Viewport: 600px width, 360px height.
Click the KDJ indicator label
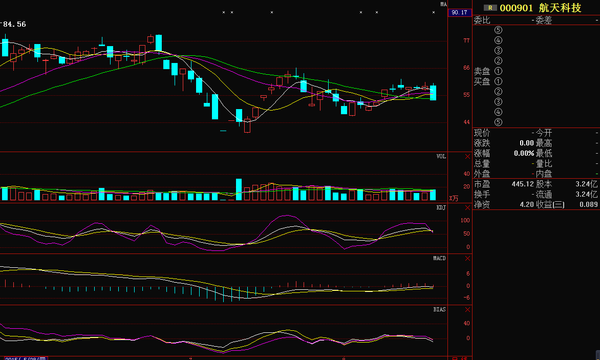pyautogui.click(x=441, y=207)
